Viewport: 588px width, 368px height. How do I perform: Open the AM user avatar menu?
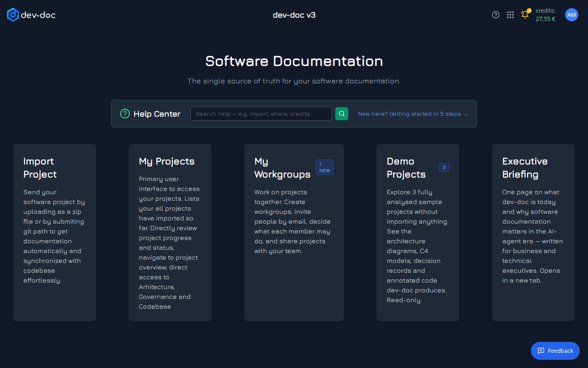tap(572, 15)
